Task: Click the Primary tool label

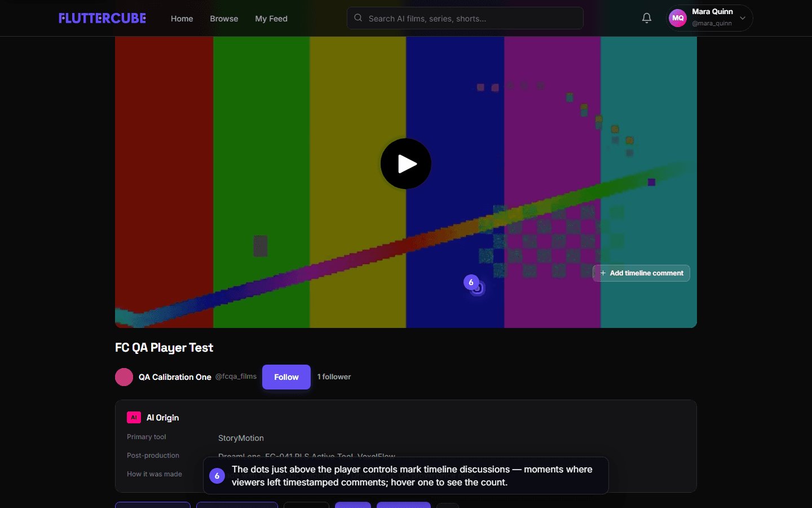Action: [147, 437]
